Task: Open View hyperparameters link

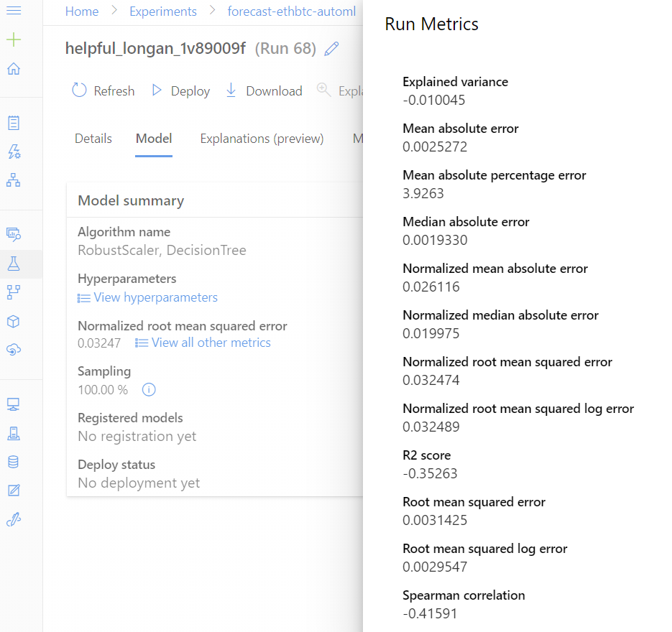Action: pyautogui.click(x=147, y=297)
